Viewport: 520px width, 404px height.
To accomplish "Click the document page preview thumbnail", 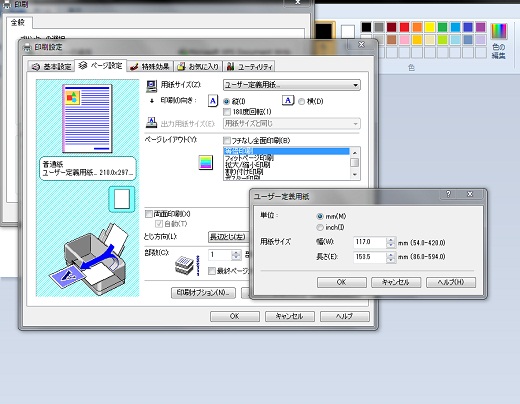I will 87,119.
